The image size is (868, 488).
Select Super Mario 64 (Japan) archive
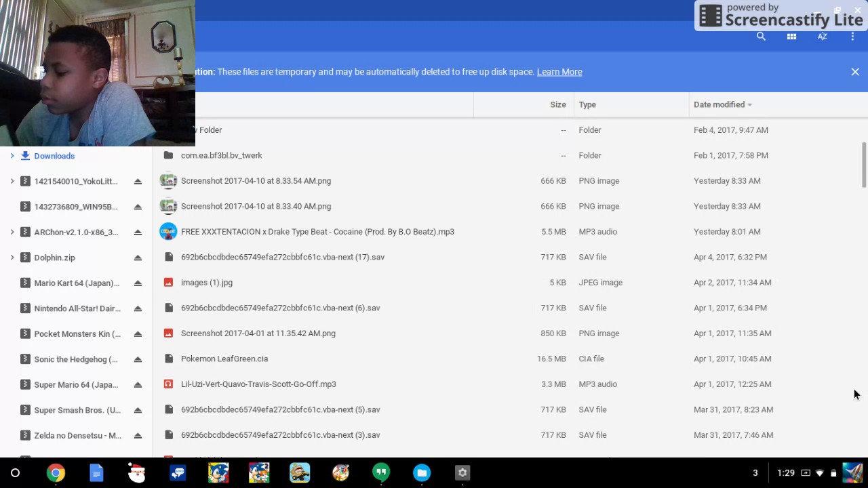(x=76, y=384)
